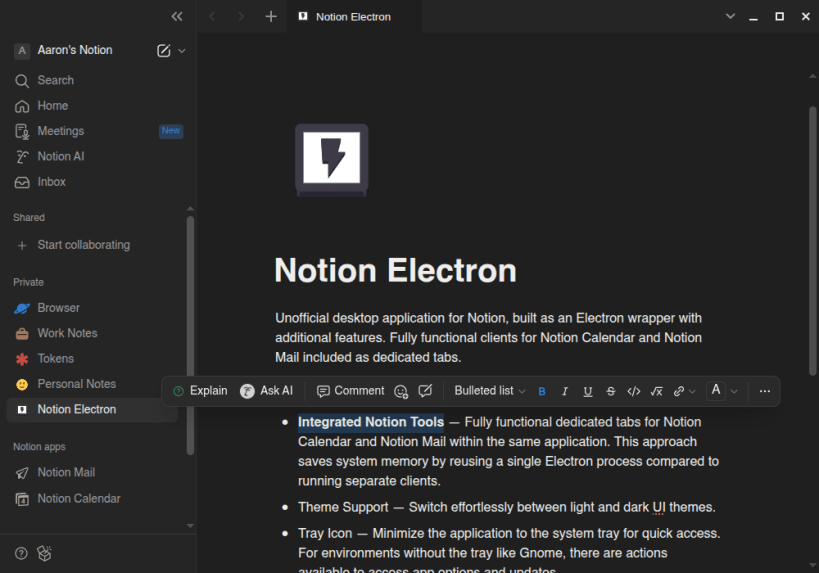This screenshot has width=819, height=573.
Task: Click the Tray Icon bullet text
Action: (x=509, y=552)
